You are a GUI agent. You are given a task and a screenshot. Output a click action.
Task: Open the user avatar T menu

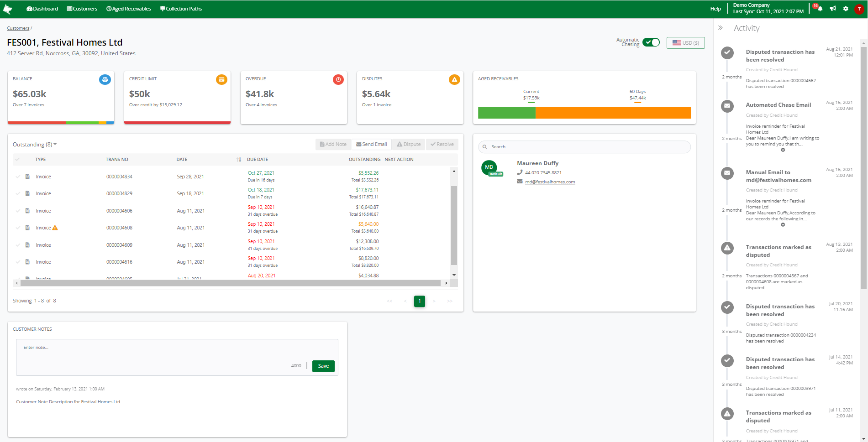click(859, 9)
